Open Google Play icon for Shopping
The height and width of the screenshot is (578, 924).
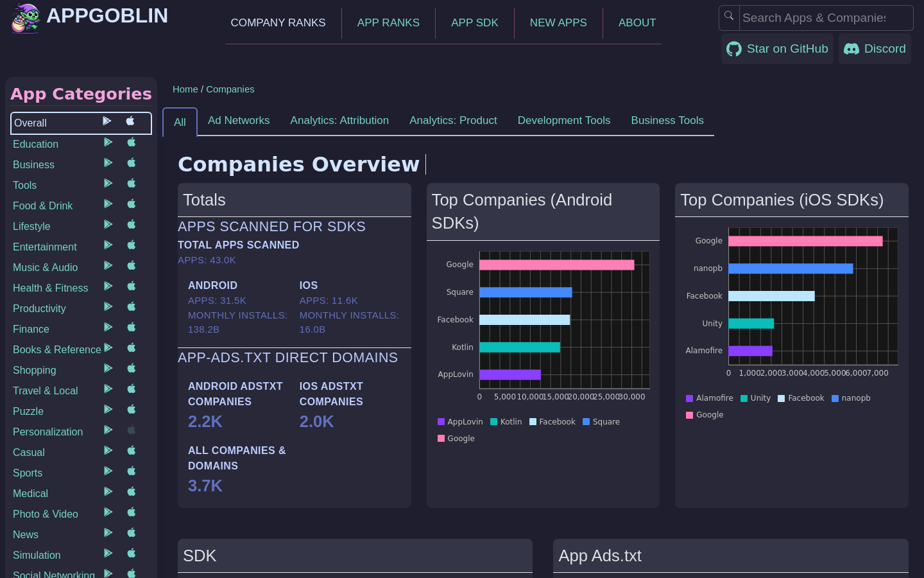point(108,369)
